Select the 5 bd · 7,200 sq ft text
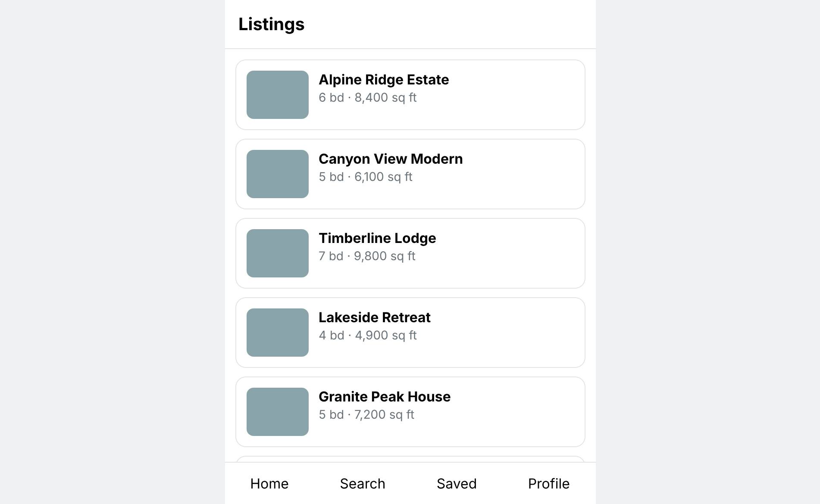 click(x=366, y=415)
